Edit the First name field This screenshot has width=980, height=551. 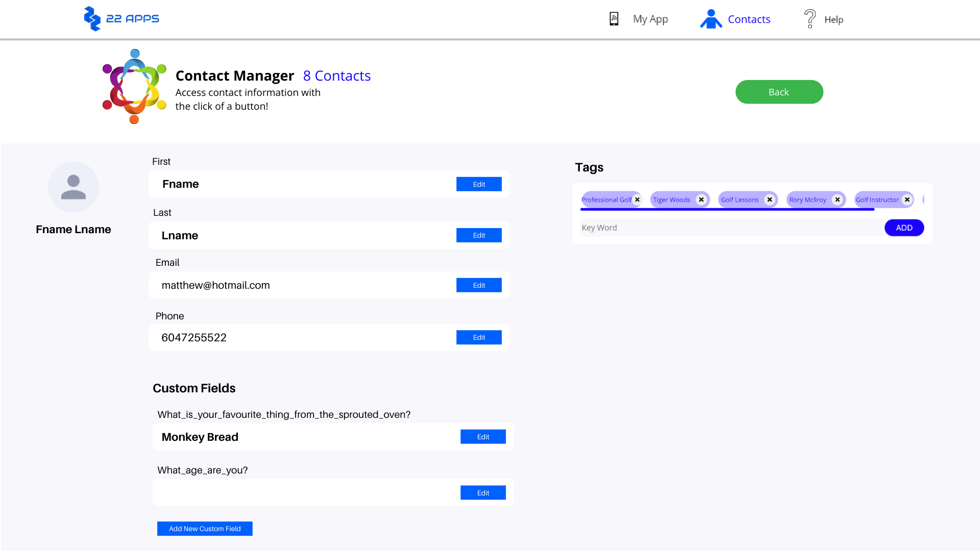pyautogui.click(x=479, y=184)
